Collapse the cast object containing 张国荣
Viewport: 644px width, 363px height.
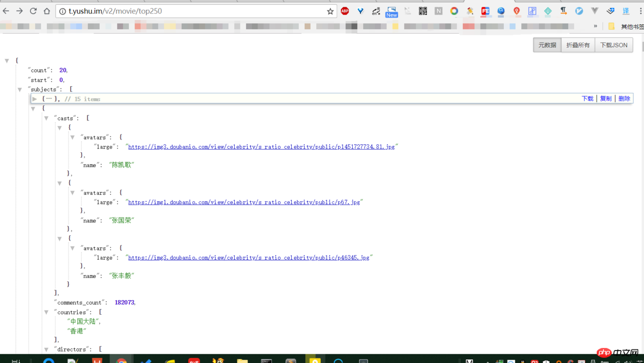pos(60,183)
